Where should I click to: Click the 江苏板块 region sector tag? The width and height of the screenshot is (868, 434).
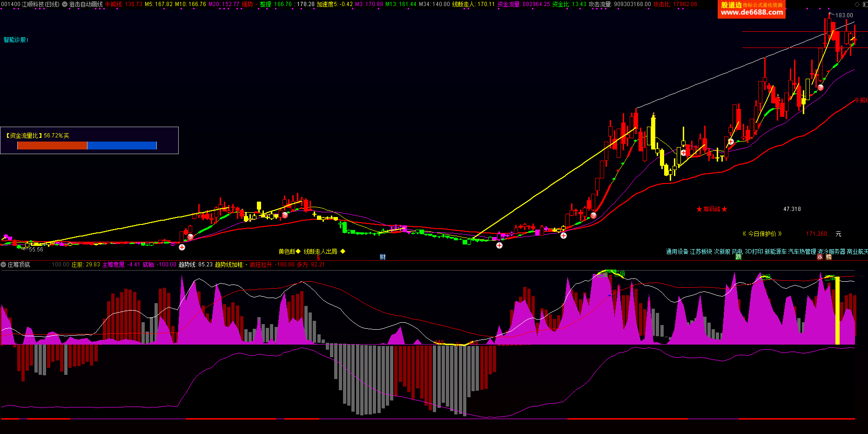click(701, 251)
